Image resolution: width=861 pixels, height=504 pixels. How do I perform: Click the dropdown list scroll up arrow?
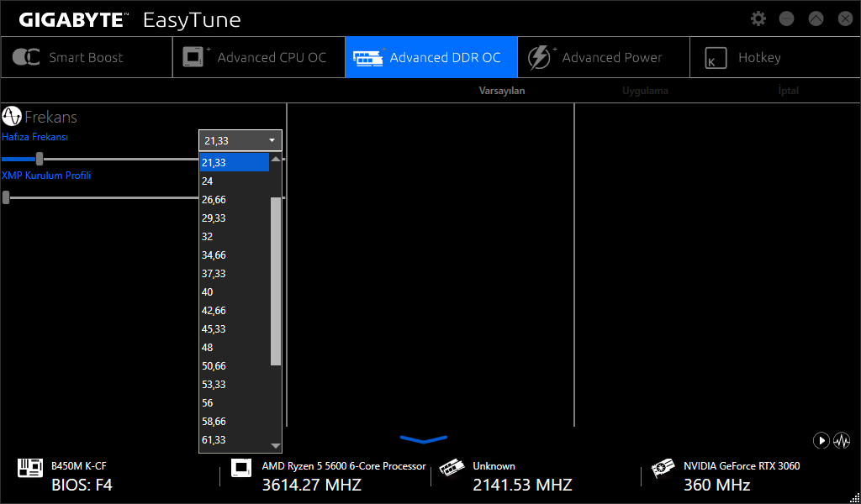point(276,159)
